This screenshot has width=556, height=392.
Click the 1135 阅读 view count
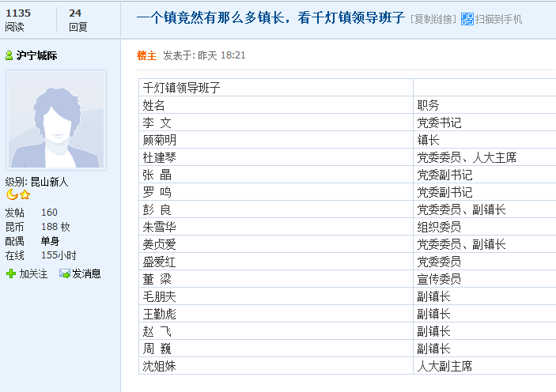click(x=18, y=20)
